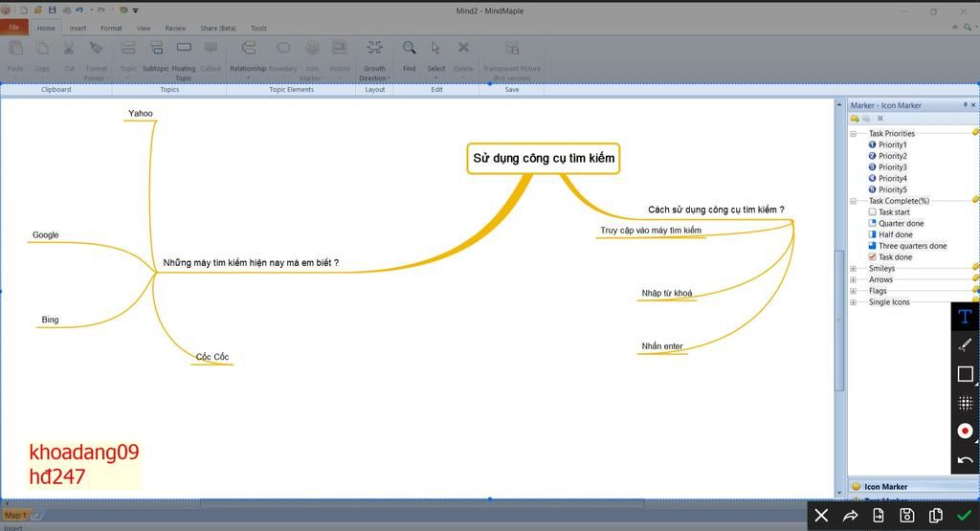This screenshot has width=980, height=531.
Task: Click the Paste ribbon button
Action: [x=15, y=56]
